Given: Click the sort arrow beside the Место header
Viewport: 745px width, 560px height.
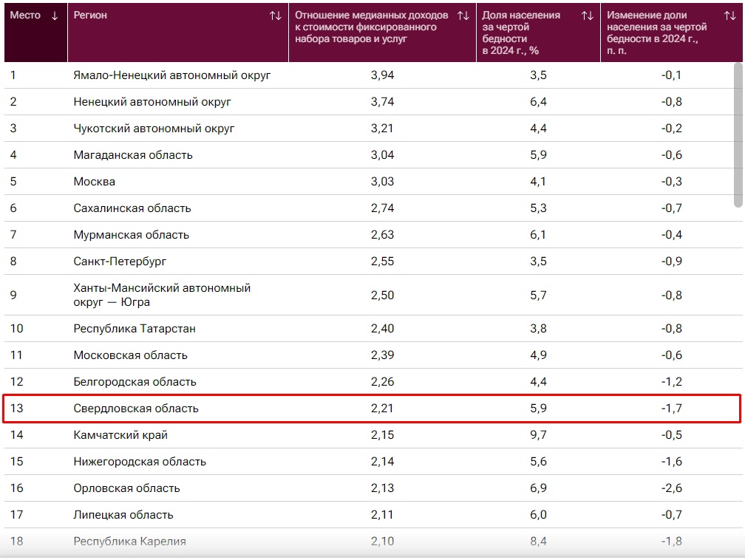Looking at the screenshot, I should coord(55,16).
